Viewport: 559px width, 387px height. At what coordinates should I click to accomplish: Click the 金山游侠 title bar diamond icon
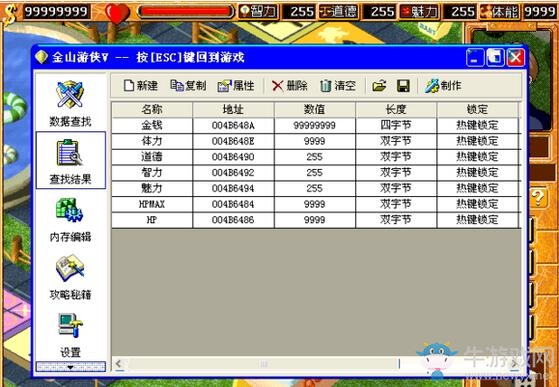tap(42, 57)
